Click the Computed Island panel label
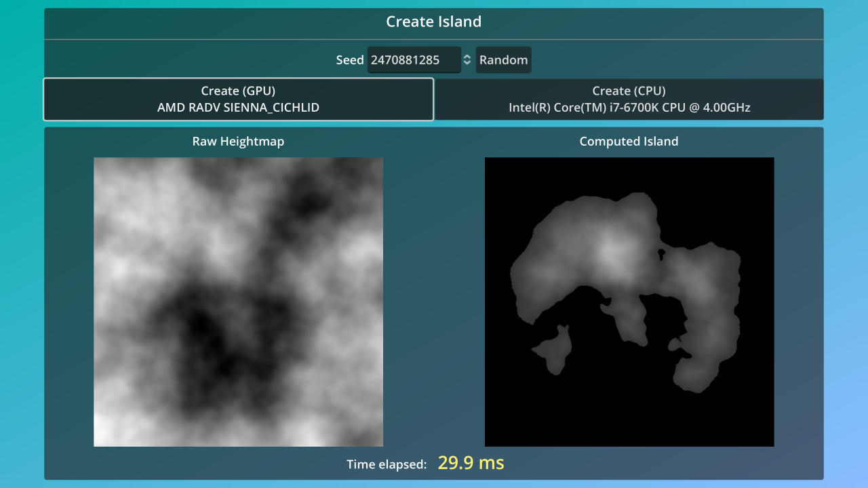 coord(629,141)
